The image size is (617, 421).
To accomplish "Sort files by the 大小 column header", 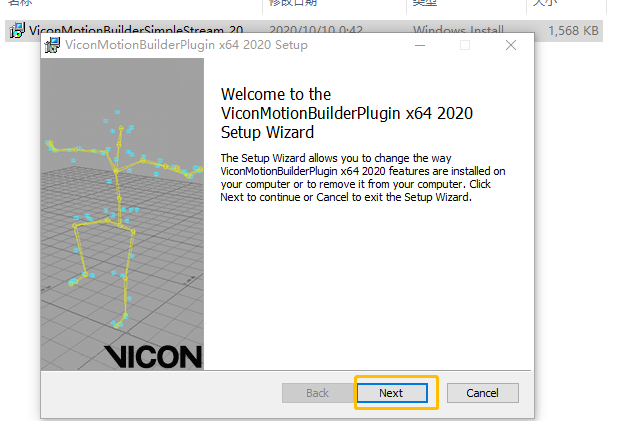I will coord(545,3).
